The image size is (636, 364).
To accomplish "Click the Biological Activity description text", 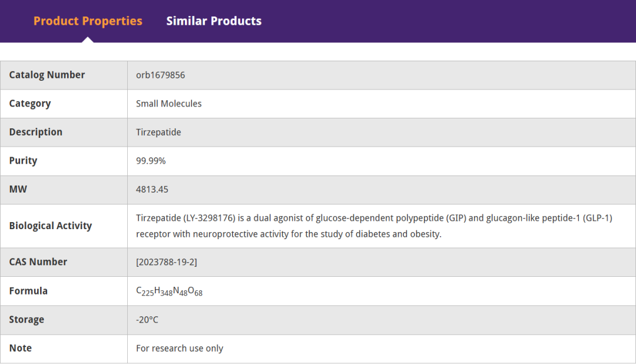I will point(374,226).
